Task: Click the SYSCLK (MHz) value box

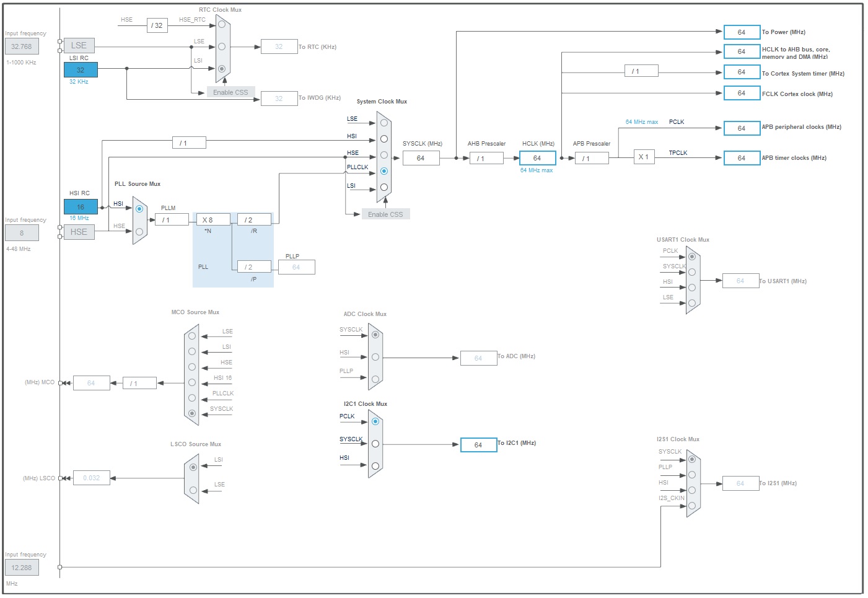Action: (421, 158)
